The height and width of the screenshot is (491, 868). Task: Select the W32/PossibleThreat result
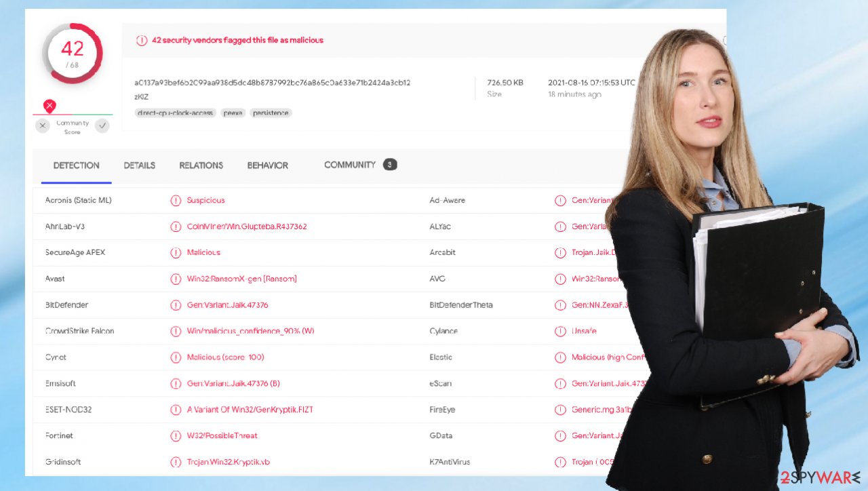(x=222, y=435)
